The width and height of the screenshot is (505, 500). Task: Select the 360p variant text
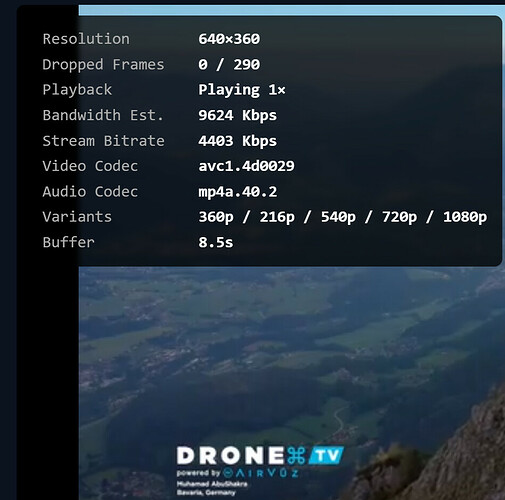[216, 217]
